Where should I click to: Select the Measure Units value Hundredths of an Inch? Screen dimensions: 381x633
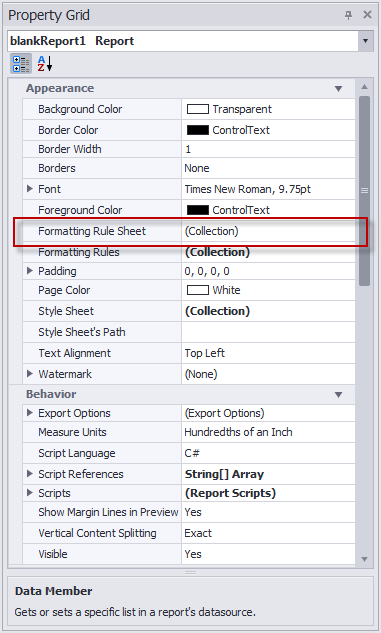click(x=268, y=432)
